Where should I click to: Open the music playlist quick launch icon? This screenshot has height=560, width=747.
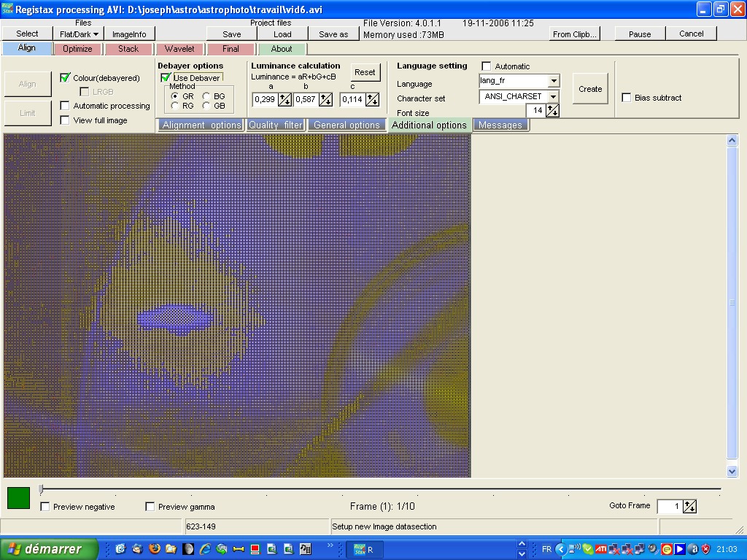click(x=306, y=549)
